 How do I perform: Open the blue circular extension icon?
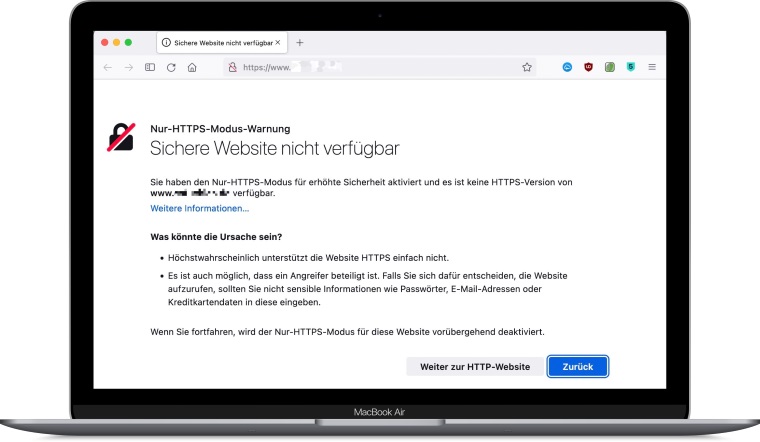pyautogui.click(x=567, y=67)
